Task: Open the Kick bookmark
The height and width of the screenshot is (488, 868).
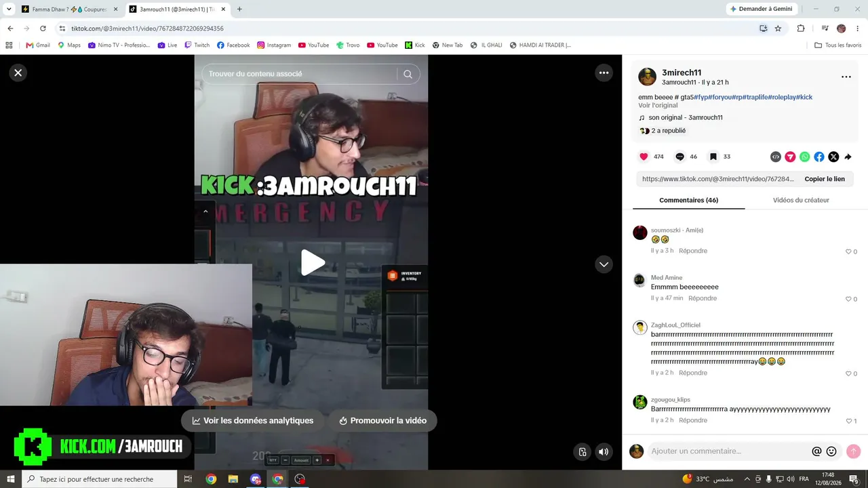Action: tap(415, 45)
